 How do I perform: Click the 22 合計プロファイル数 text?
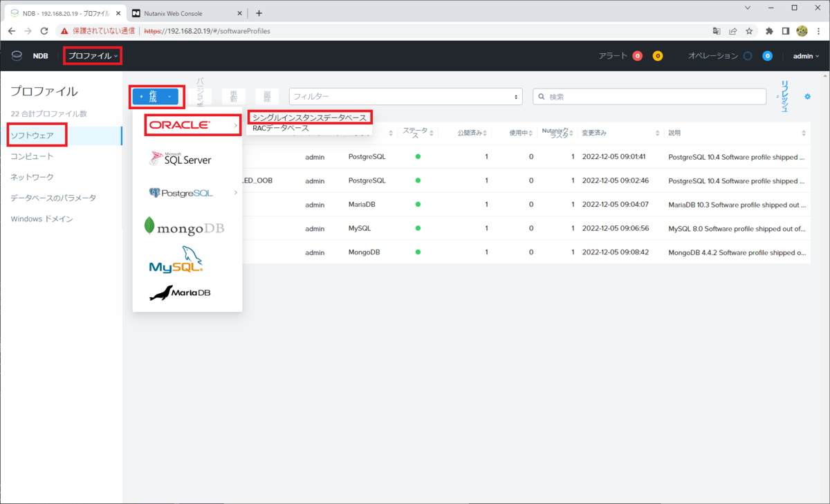(48, 113)
